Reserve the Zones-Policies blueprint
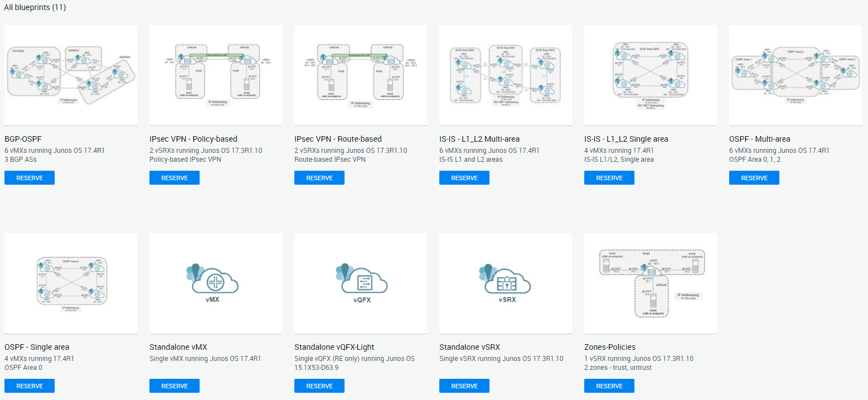This screenshot has height=400, width=868. (x=609, y=386)
